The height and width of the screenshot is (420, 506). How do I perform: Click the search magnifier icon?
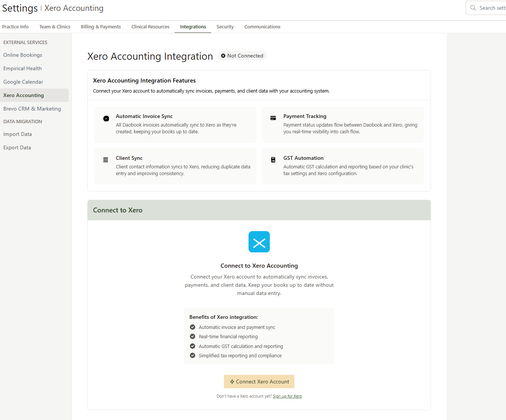(x=473, y=8)
